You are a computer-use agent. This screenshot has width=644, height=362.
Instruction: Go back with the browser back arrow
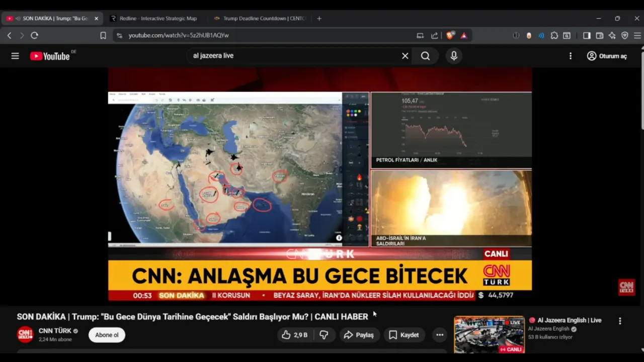[x=9, y=36]
